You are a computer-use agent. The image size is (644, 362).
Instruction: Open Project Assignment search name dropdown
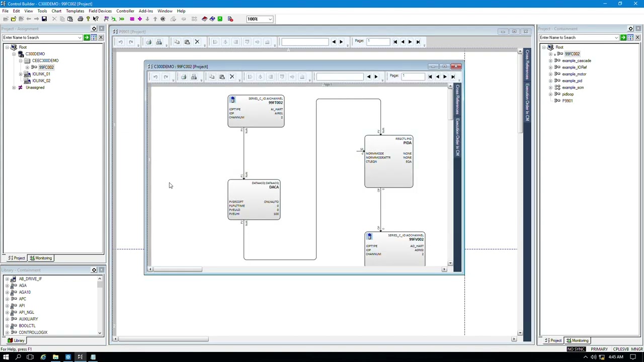79,38
